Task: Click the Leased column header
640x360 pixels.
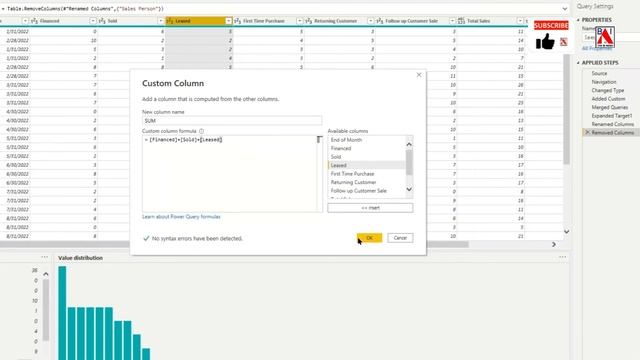Action: (x=199, y=21)
